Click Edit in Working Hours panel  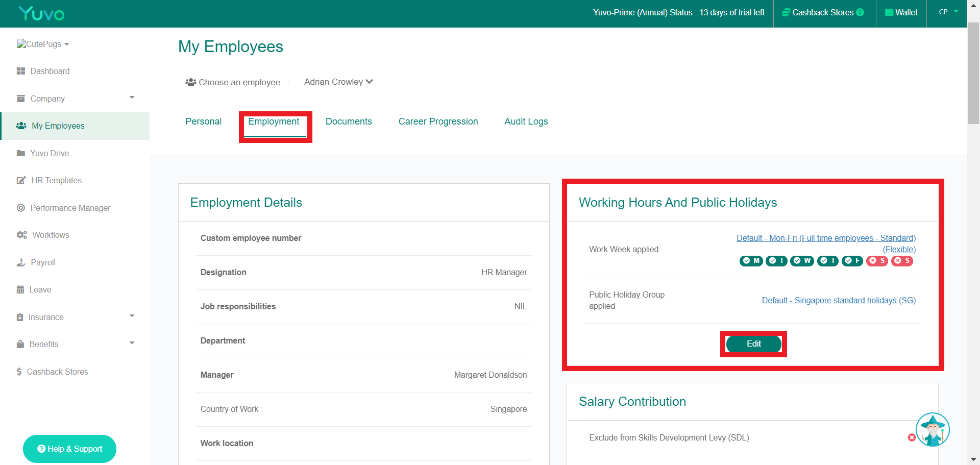[x=753, y=344]
